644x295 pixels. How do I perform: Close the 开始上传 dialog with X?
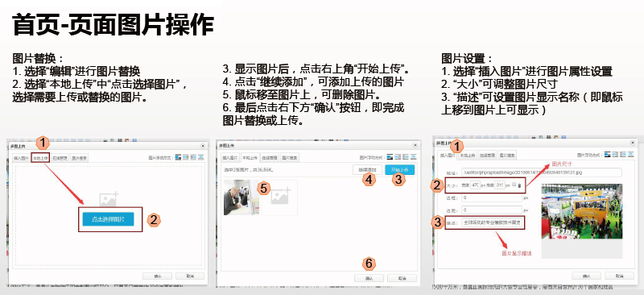tap(415, 146)
